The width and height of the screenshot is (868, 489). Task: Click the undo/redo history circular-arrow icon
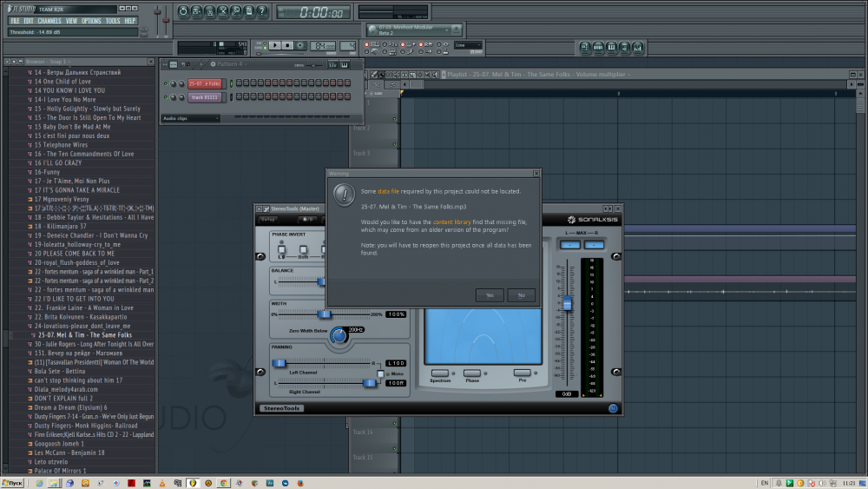coord(183,11)
